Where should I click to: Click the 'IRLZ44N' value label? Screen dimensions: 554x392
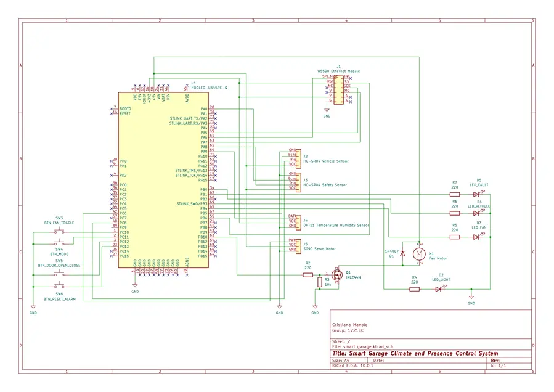(x=353, y=277)
